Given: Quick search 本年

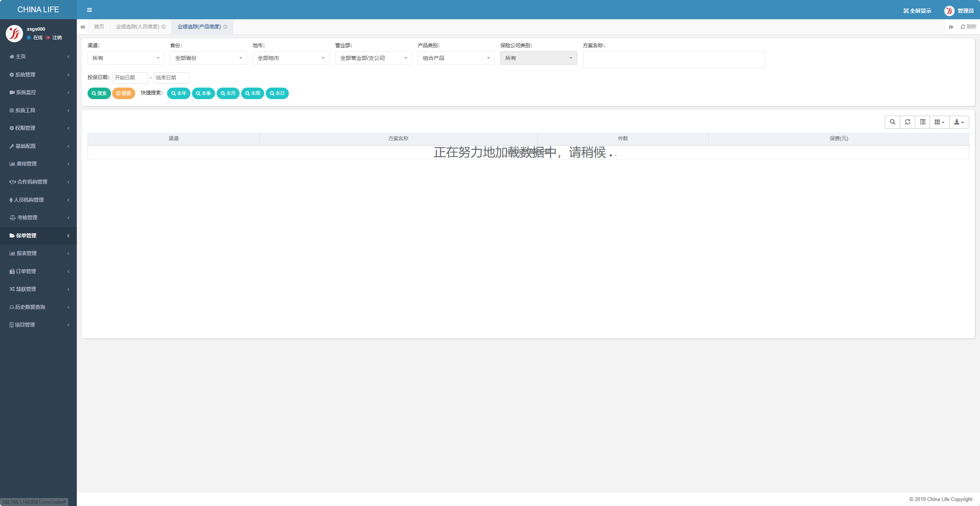Looking at the screenshot, I should 179,93.
